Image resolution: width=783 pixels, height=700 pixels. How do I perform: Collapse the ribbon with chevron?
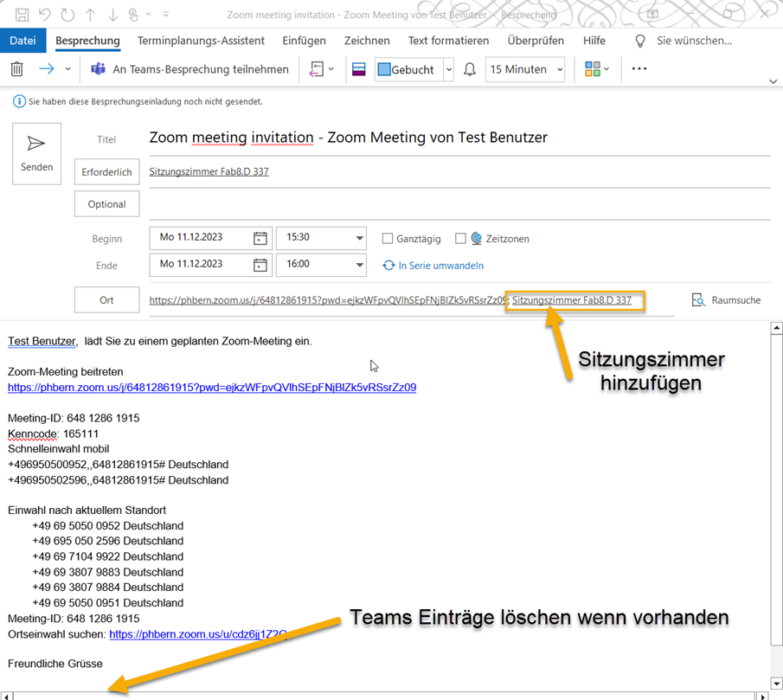pos(773,81)
